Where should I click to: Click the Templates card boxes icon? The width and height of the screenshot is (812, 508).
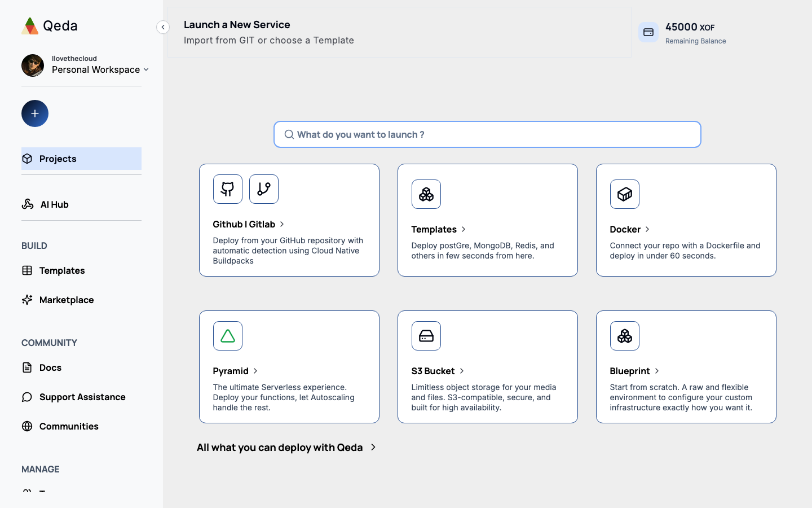point(426,194)
